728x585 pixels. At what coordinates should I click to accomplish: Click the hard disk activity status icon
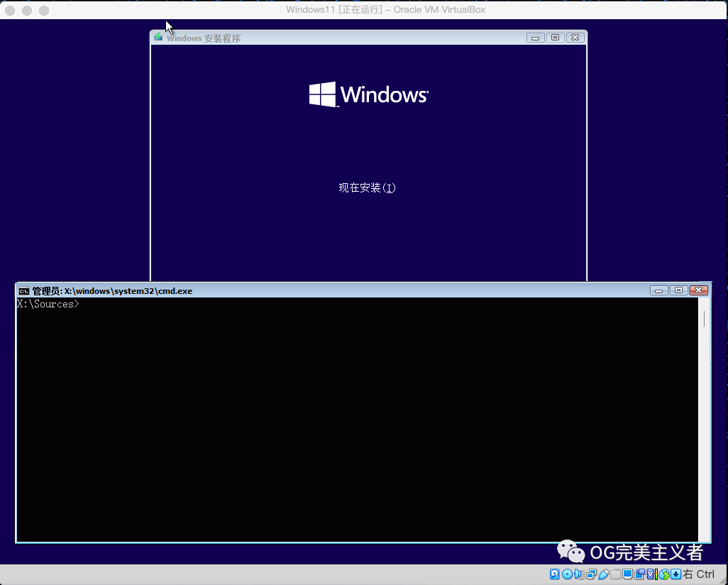click(554, 574)
